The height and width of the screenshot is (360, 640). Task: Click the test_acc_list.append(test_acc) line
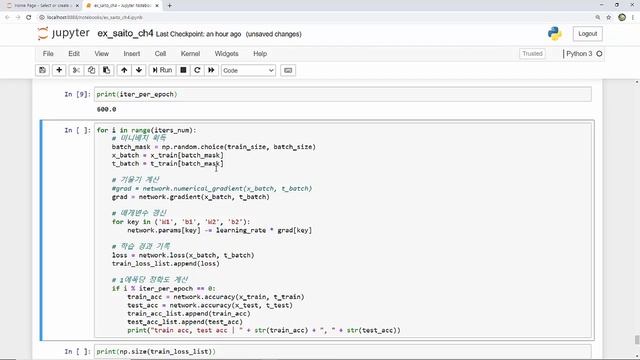[x=185, y=322]
